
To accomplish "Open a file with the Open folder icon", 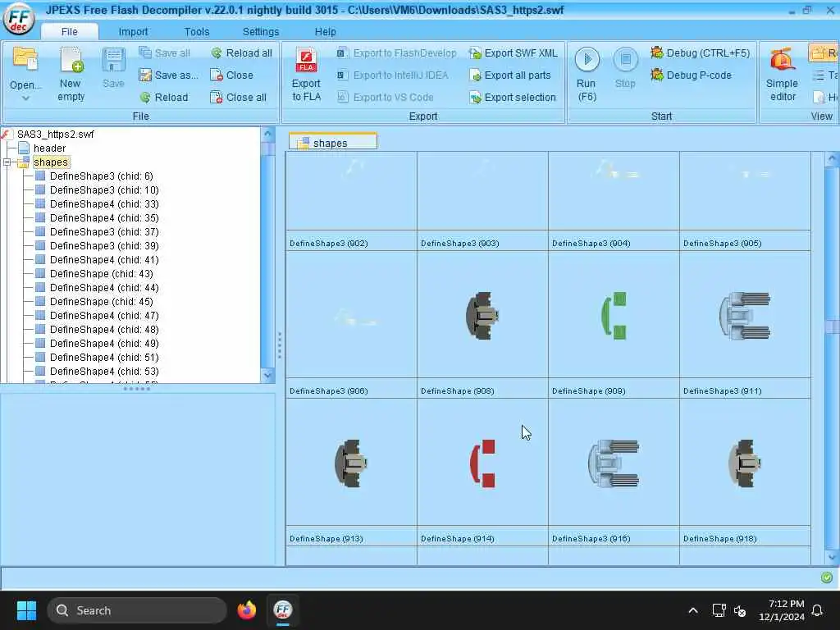I will tap(25, 59).
